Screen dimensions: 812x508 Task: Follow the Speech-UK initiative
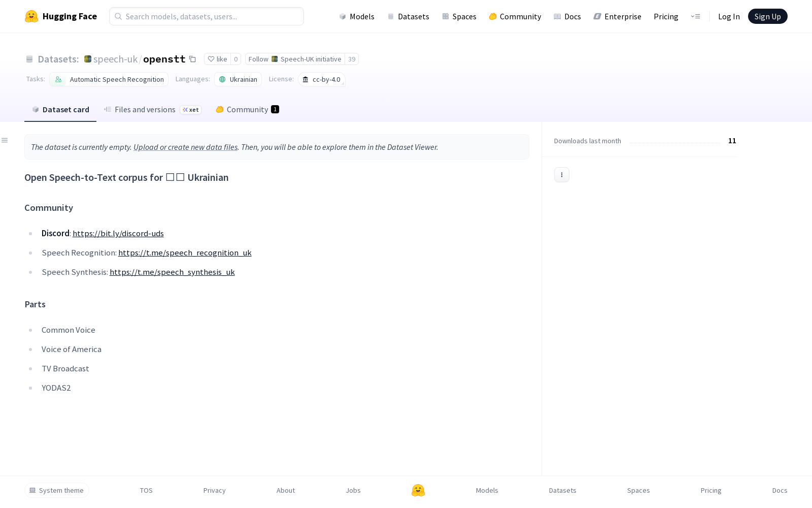295,59
